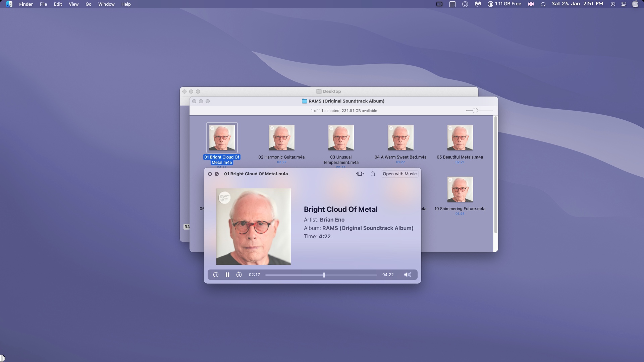The height and width of the screenshot is (362, 644).
Task: Close the Quick Look preview panel
Action: pyautogui.click(x=210, y=174)
